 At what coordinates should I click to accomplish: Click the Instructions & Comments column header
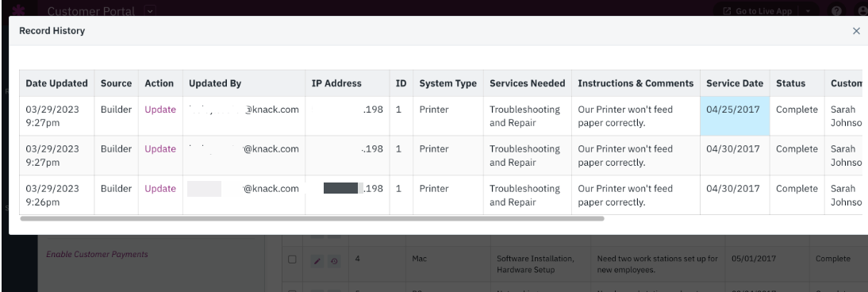[x=636, y=83]
